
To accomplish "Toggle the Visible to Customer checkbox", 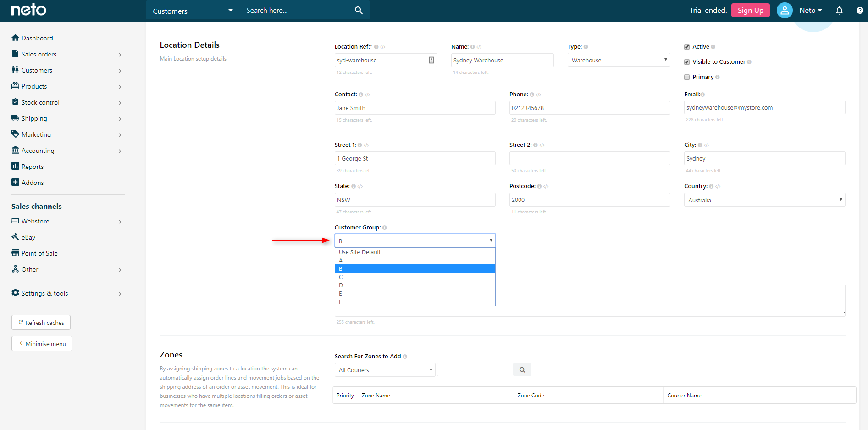I will (687, 62).
